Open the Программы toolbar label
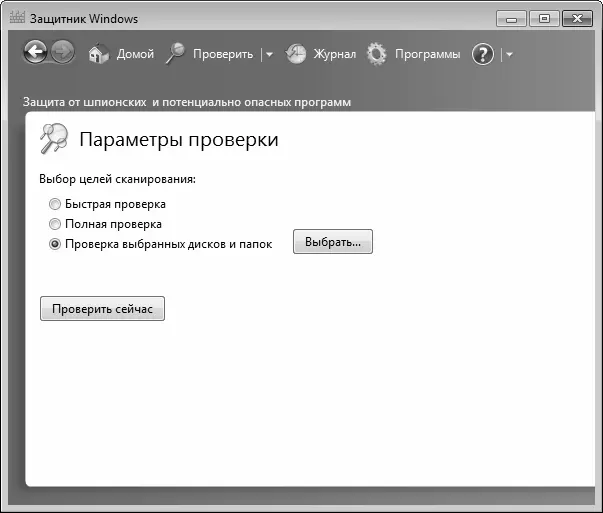The image size is (603, 513). pos(427,55)
